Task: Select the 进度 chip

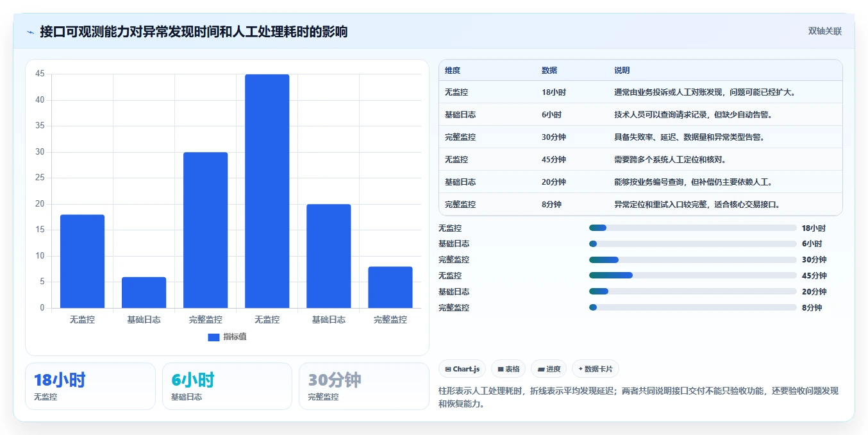Action: pos(549,369)
